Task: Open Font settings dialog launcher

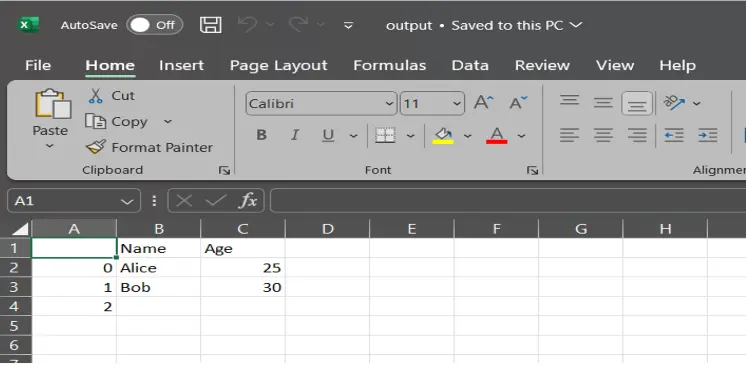Action: click(x=532, y=170)
